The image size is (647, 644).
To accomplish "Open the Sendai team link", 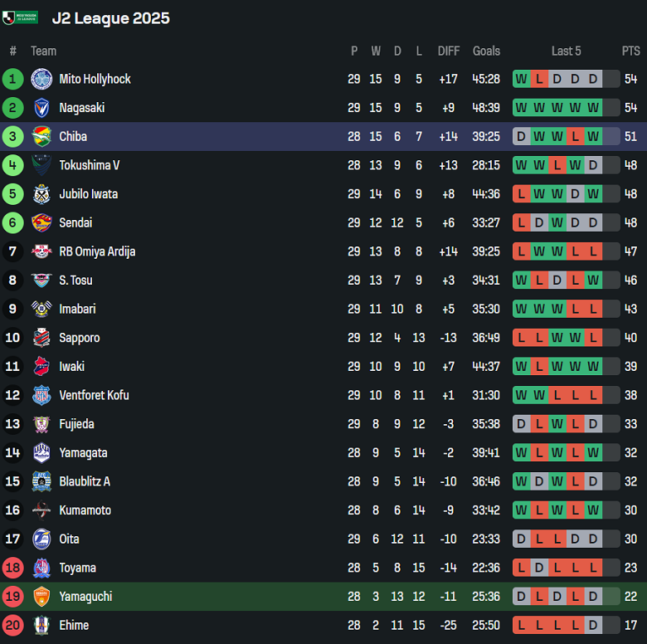I will coord(75,222).
